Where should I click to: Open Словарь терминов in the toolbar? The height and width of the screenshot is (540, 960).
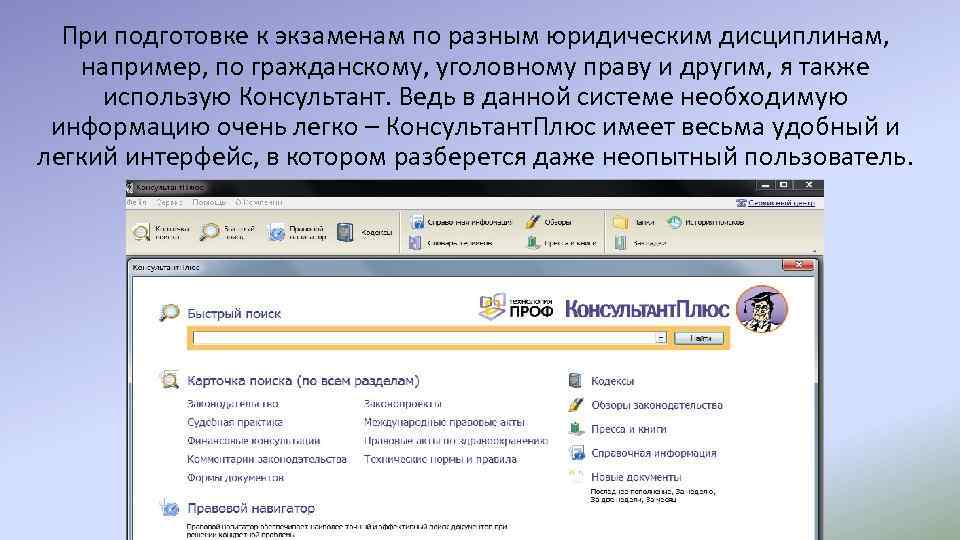pos(451,243)
